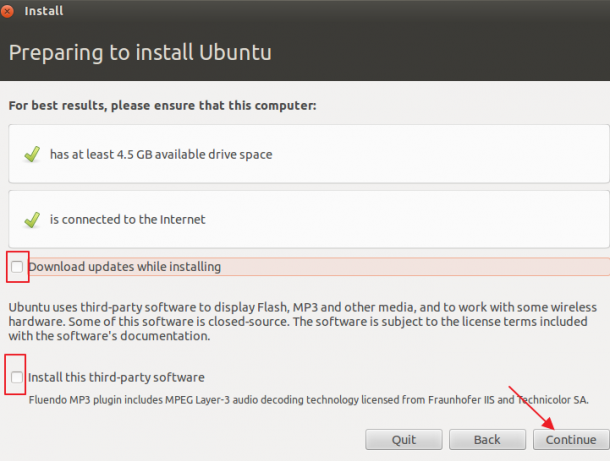
Task: Quit the Ubuntu installer
Action: 403,440
